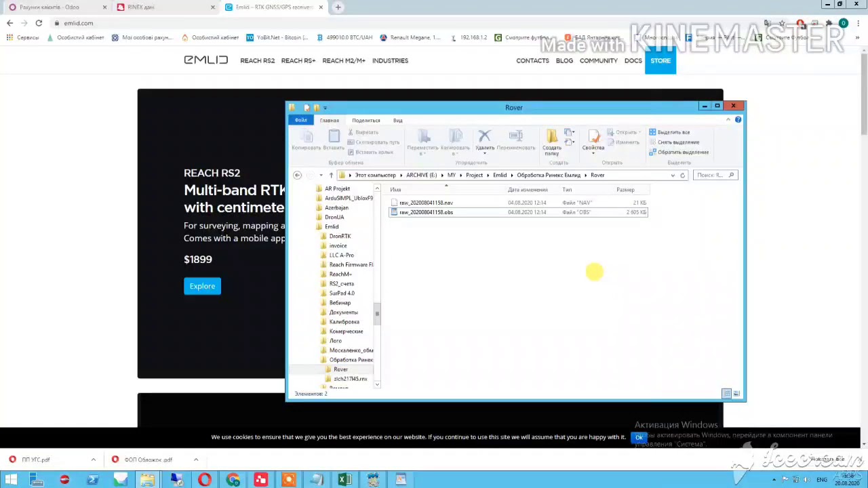868x488 pixels.
Task: Select the SurPad 4.0 folder in tree
Action: pyautogui.click(x=342, y=293)
